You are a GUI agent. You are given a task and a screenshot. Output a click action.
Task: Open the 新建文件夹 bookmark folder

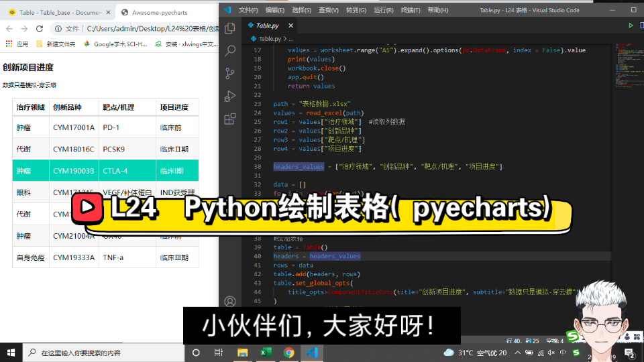(x=56, y=44)
